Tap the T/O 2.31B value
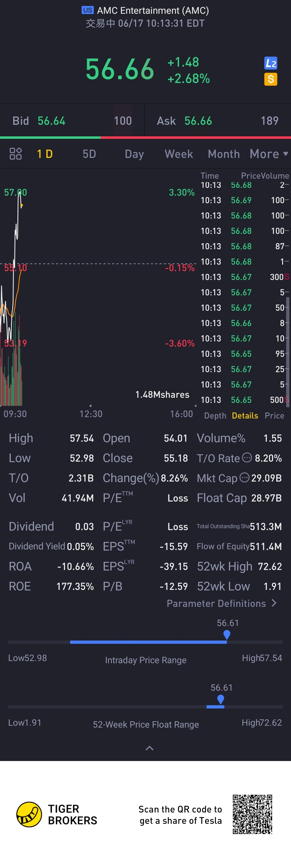Image resolution: width=291 pixels, height=868 pixels. (81, 478)
